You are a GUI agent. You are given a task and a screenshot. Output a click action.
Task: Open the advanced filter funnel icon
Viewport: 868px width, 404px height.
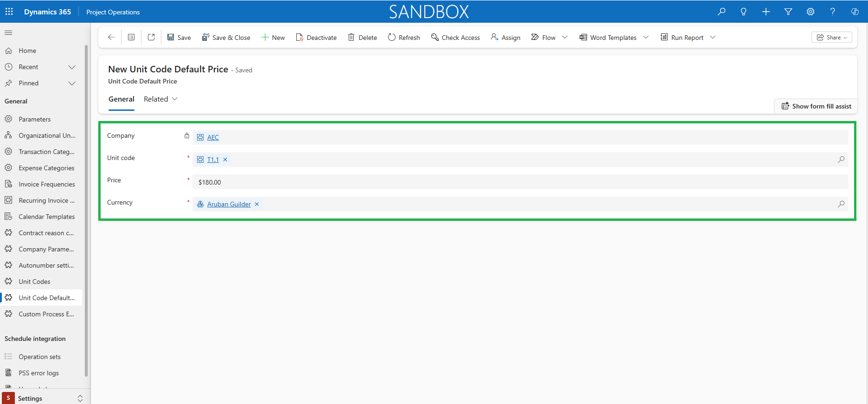coord(788,12)
